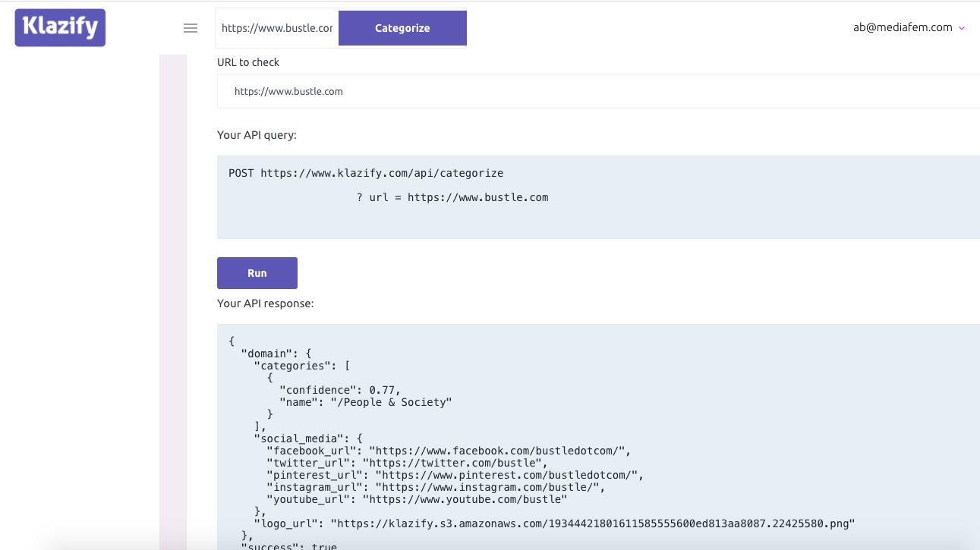980x550 pixels.
Task: Click the POST endpoint line in API query
Action: point(366,173)
